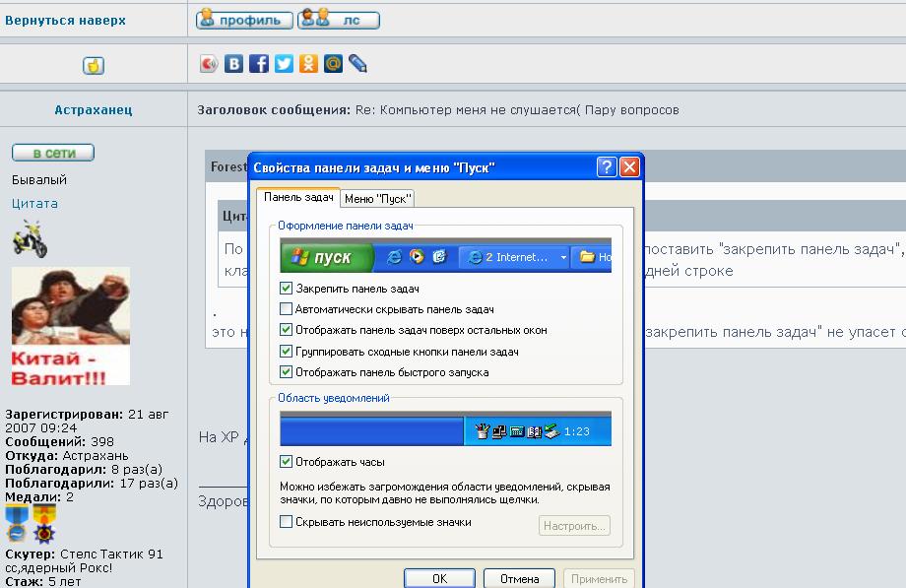Switch to the Меню "Пуск" tab

point(378,199)
